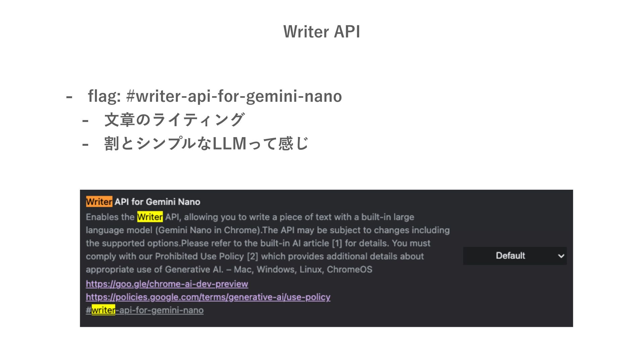Image resolution: width=644 pixels, height=362 pixels.
Task: Open the generative-ai use-policy link
Action: pyautogui.click(x=208, y=297)
